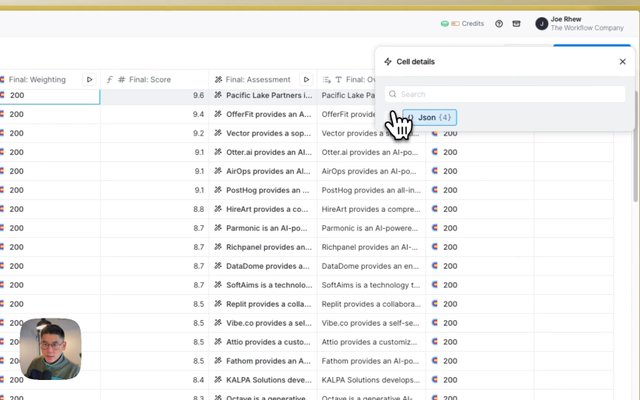Click the Credits indicator icon
640x400 pixels.
coord(444,23)
